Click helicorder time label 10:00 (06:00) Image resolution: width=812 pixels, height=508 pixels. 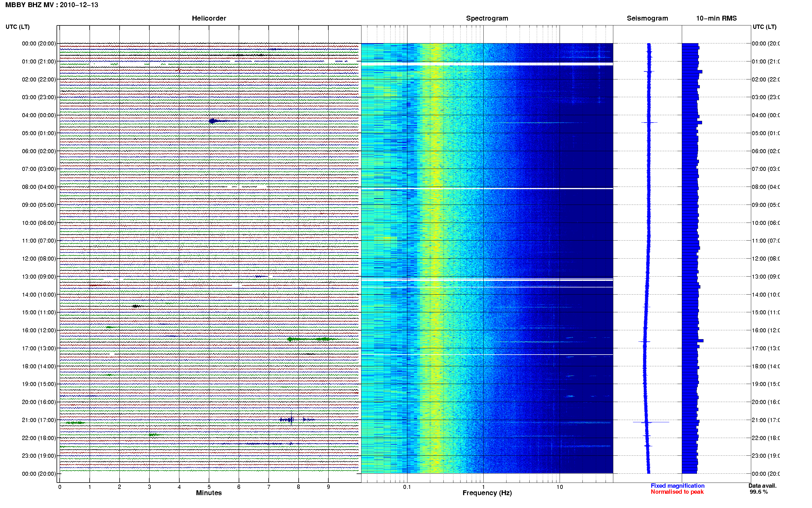coord(39,223)
